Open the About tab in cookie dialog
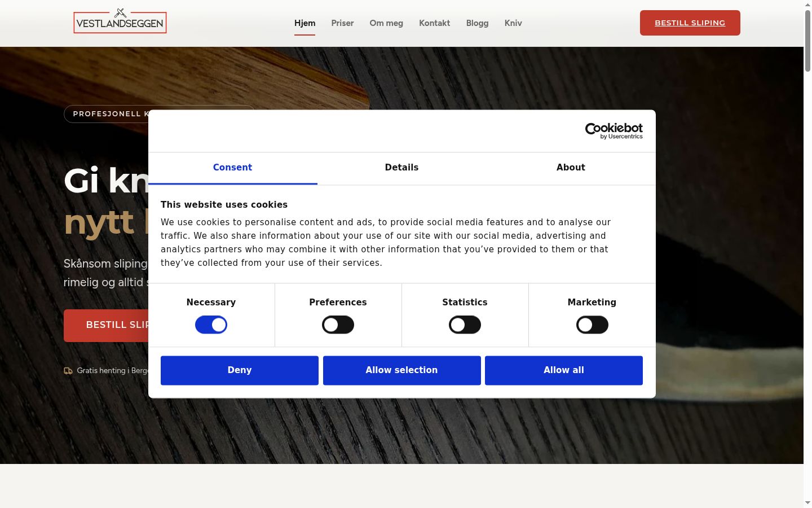The height and width of the screenshot is (508, 812). tap(571, 168)
